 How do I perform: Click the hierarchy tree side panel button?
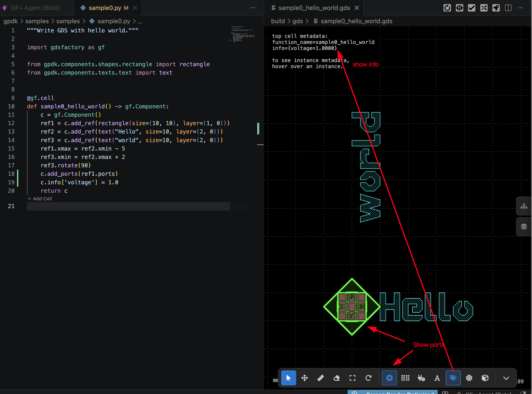[524, 206]
